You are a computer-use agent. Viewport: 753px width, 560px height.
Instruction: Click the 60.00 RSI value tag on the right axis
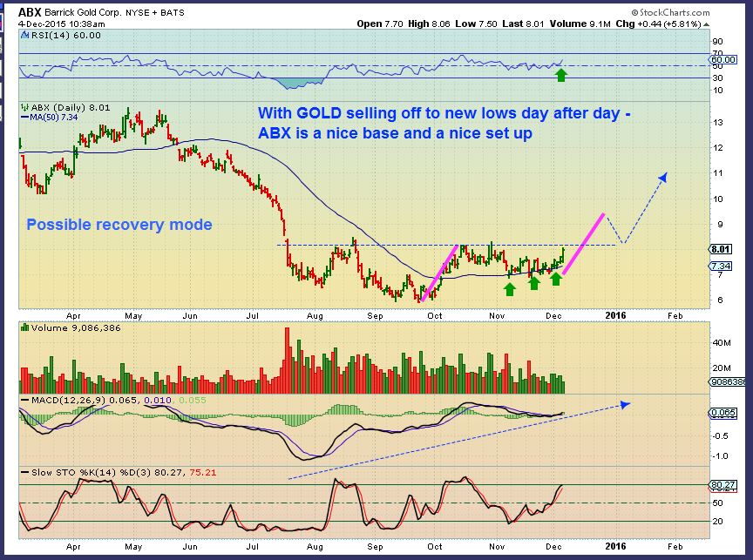tap(722, 59)
